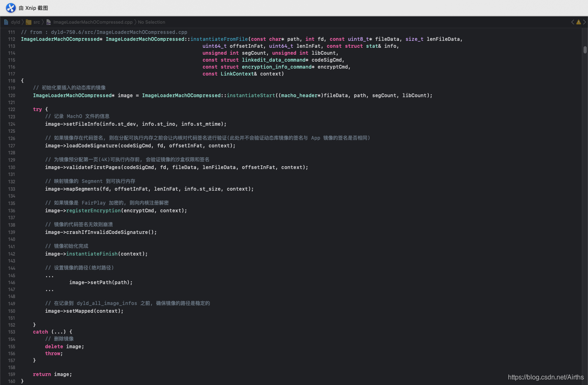Click line number 136 in gutter
The image size is (588, 385).
point(11,211)
